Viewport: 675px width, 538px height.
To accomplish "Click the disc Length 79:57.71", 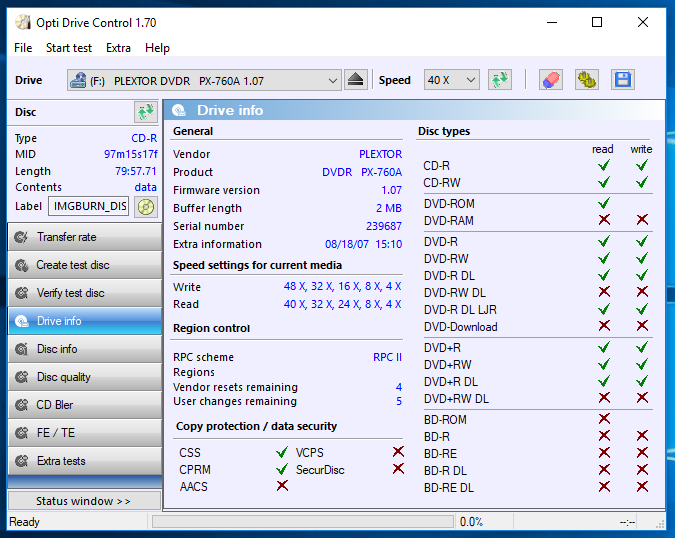I will [136, 171].
